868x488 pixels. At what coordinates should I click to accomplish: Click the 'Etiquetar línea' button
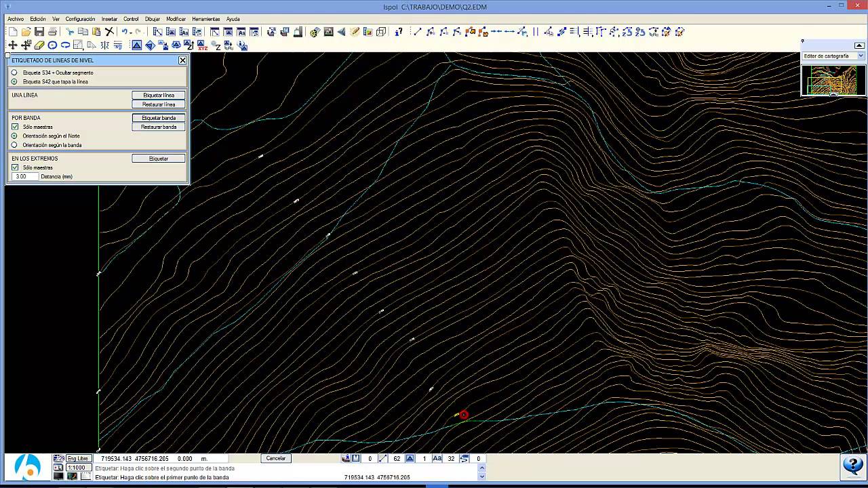click(159, 96)
